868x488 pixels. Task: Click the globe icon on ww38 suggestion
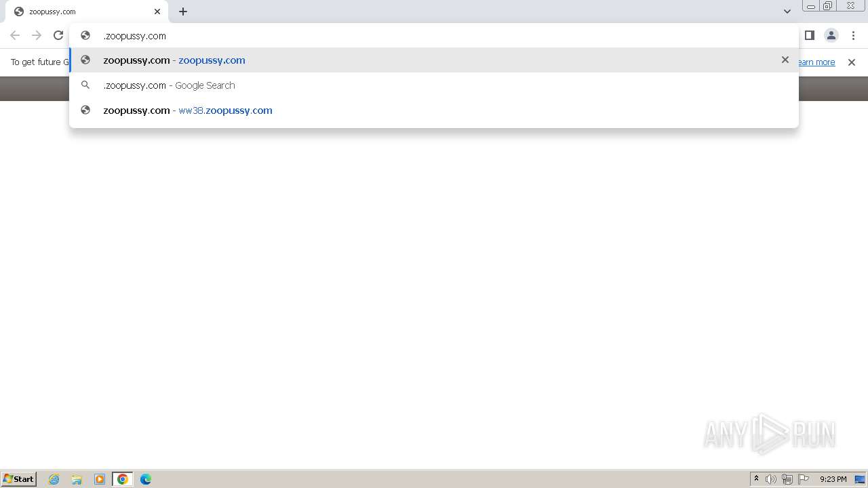85,110
